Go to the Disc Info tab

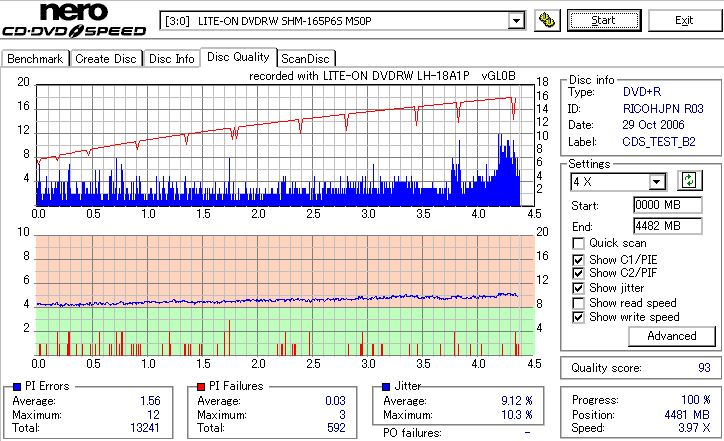coord(171,59)
